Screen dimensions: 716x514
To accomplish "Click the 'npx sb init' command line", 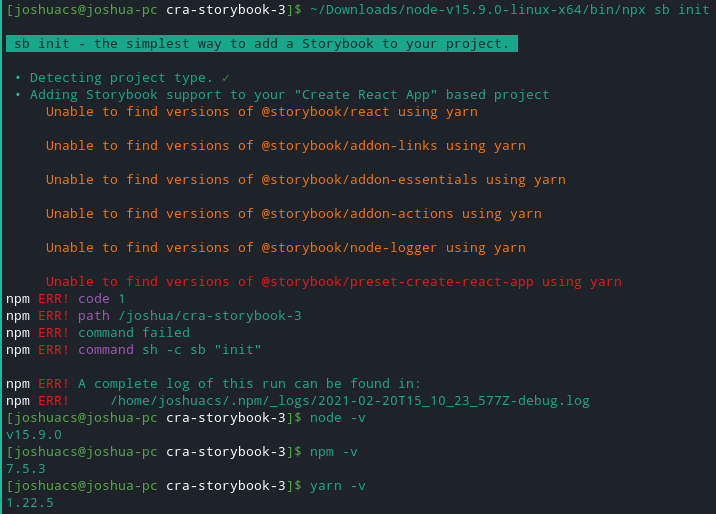I will tap(358, 9).
